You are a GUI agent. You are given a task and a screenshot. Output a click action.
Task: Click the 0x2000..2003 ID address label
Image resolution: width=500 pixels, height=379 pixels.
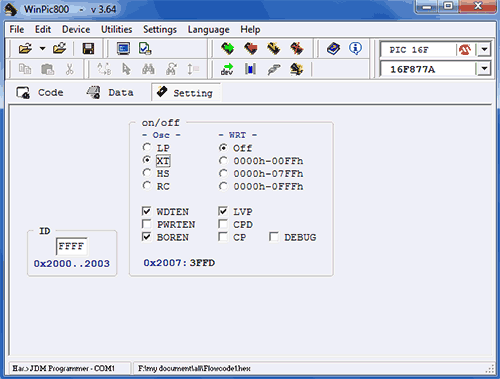pyautogui.click(x=72, y=263)
